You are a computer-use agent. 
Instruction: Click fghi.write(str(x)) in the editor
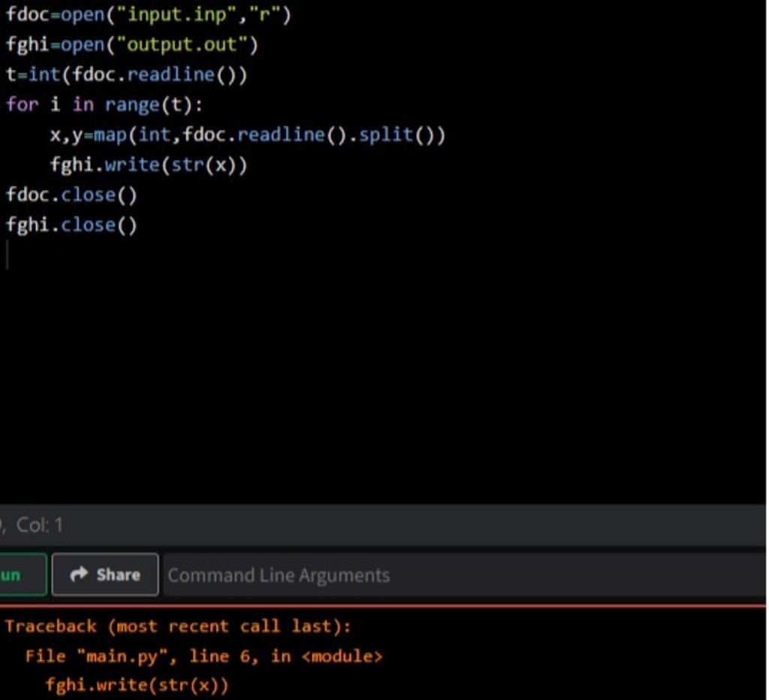click(x=148, y=164)
